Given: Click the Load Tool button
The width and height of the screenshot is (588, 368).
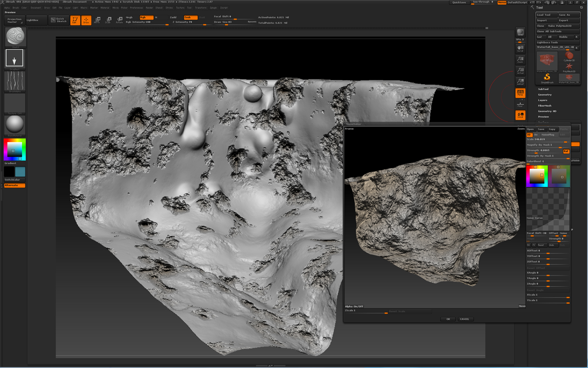Looking at the screenshot, I should click(x=546, y=15).
